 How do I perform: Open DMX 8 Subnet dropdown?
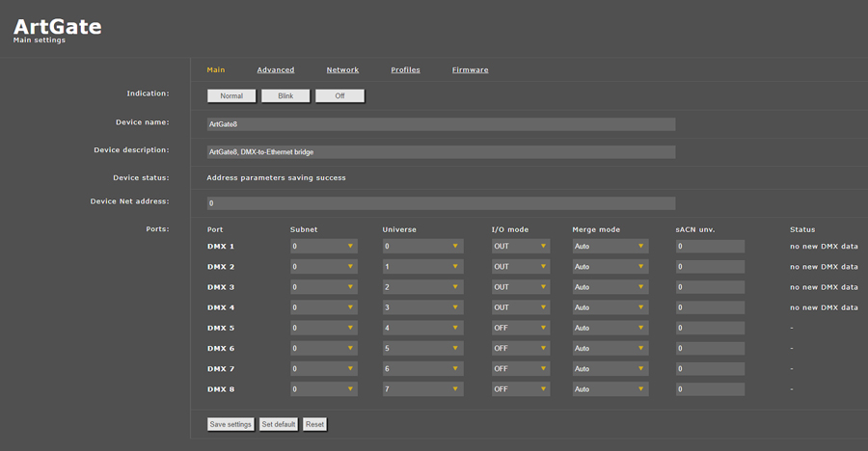pyautogui.click(x=324, y=389)
